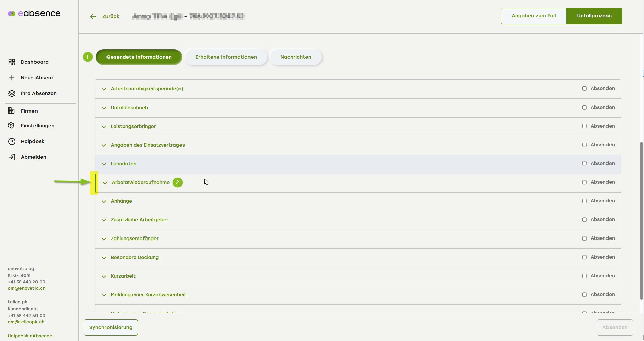Check Absenden box for Arbeitsunfähigkeitsperiode(n)

click(584, 89)
